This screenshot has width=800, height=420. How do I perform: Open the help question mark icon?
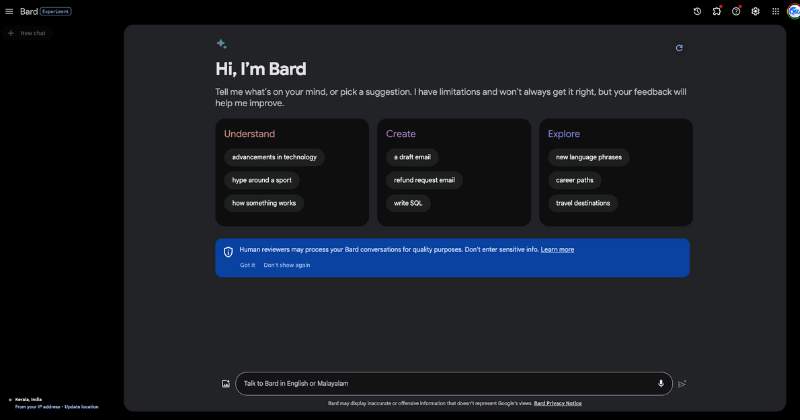point(736,11)
